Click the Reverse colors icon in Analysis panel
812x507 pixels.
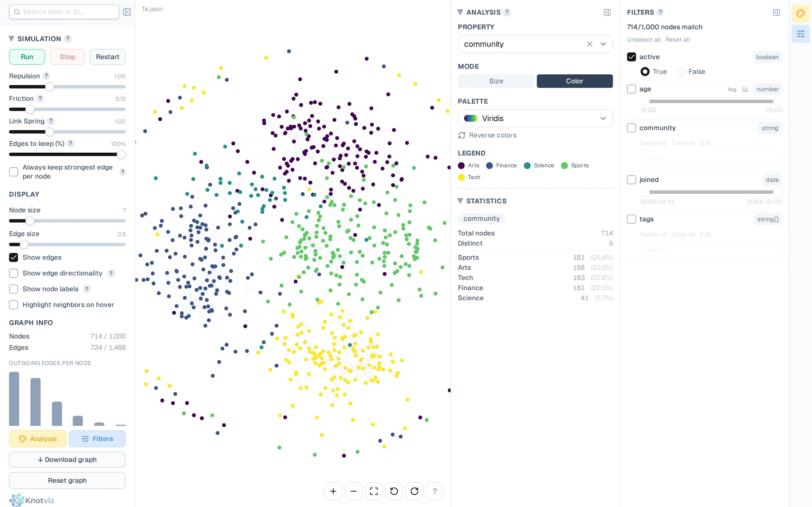pyautogui.click(x=462, y=135)
